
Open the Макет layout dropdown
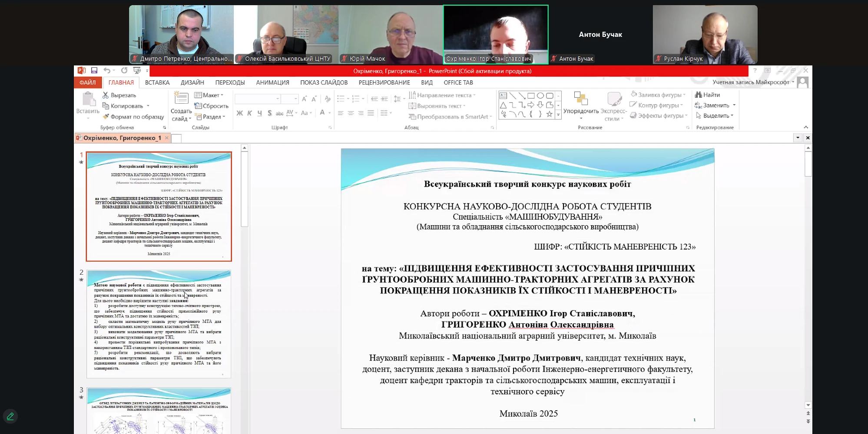(209, 95)
